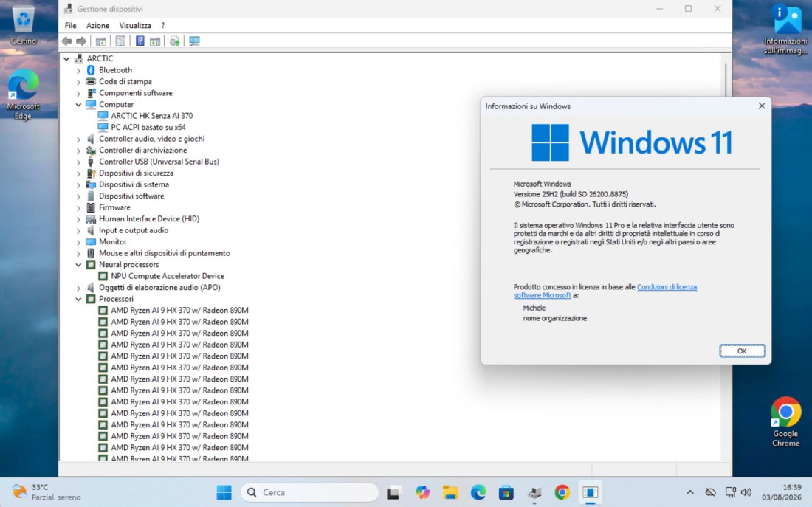Image resolution: width=812 pixels, height=507 pixels.
Task: Open the weather widget showing 33°C
Action: (46, 492)
